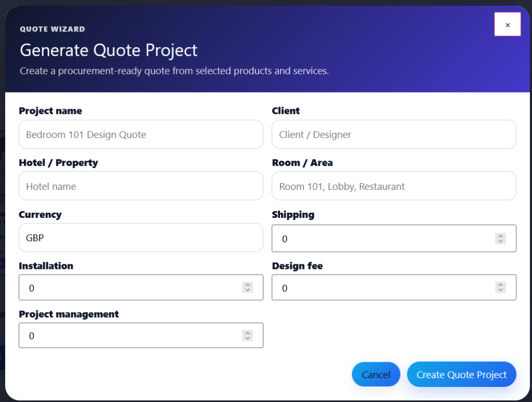Increase Project management value with up arrow
Image resolution: width=532 pixels, height=402 pixels.
coord(247,333)
